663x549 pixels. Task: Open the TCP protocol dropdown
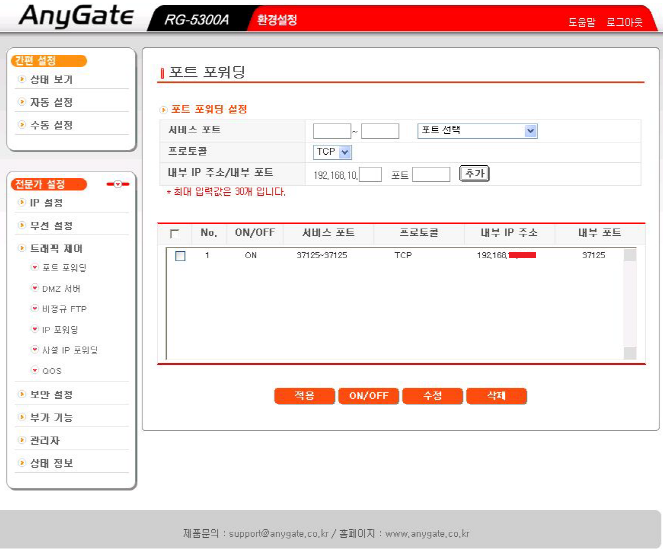332,152
